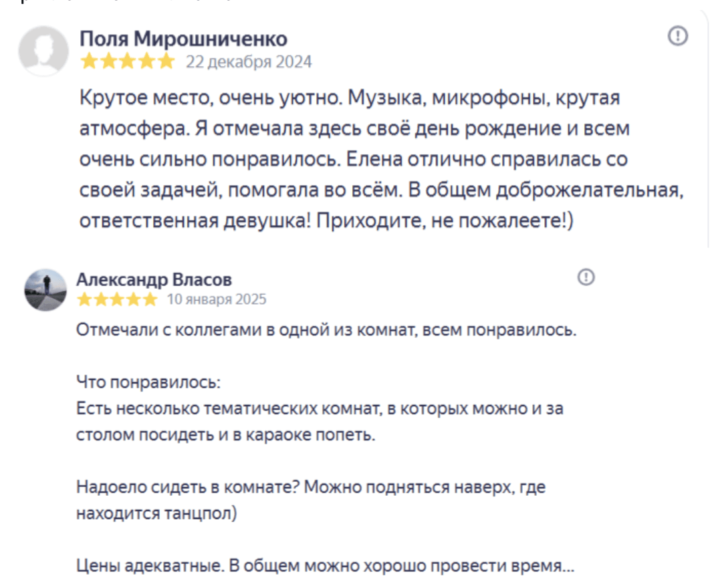
Task: Click the first star of Поля Мирошниченко's rating
Action: pos(89,62)
